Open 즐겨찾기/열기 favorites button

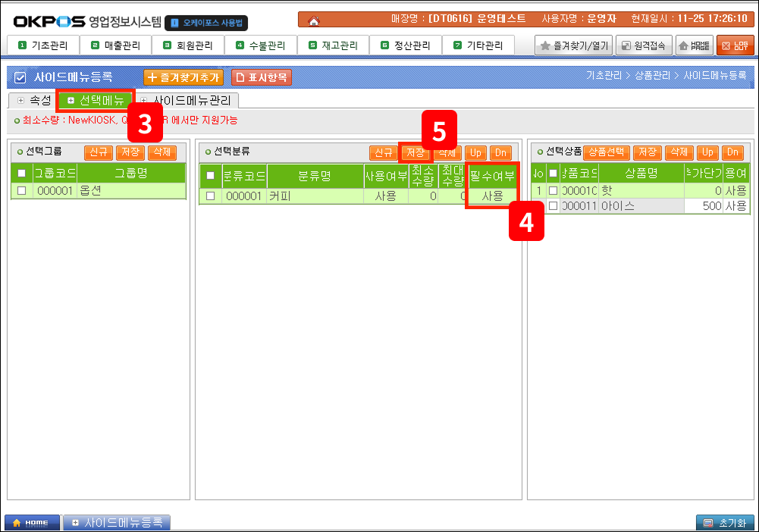pos(572,45)
